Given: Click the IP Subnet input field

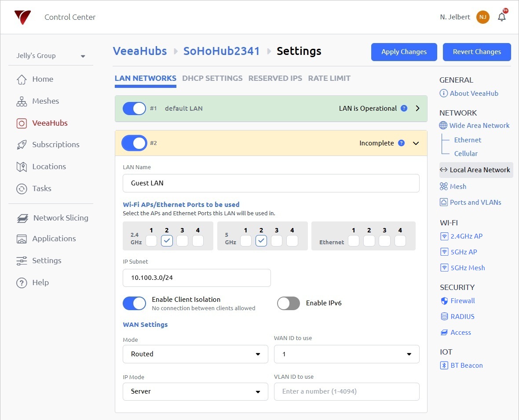Looking at the screenshot, I should [197, 278].
